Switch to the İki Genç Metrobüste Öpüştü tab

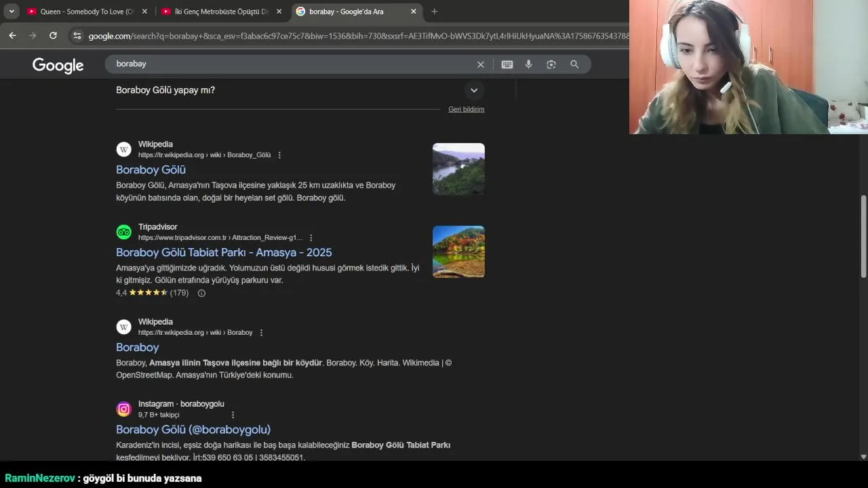(221, 12)
